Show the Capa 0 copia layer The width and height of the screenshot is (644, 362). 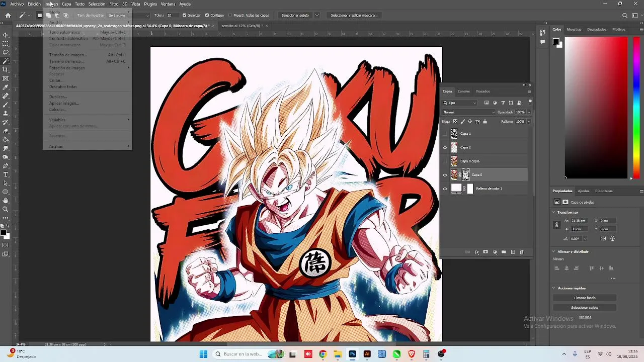445,161
